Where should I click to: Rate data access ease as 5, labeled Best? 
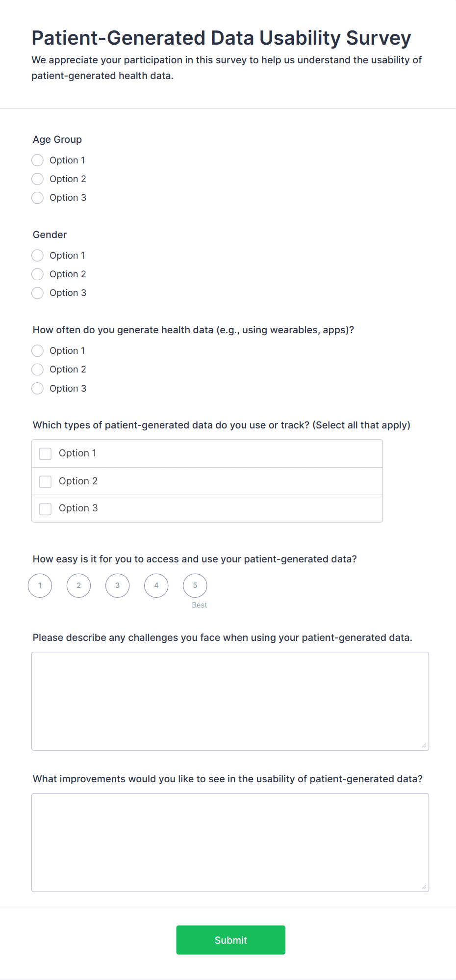pyautogui.click(x=195, y=585)
